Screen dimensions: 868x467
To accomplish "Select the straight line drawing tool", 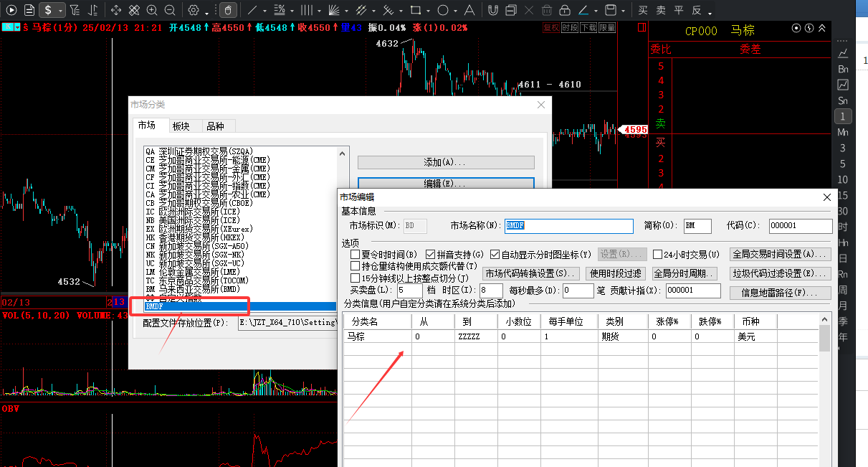I will point(252,10).
